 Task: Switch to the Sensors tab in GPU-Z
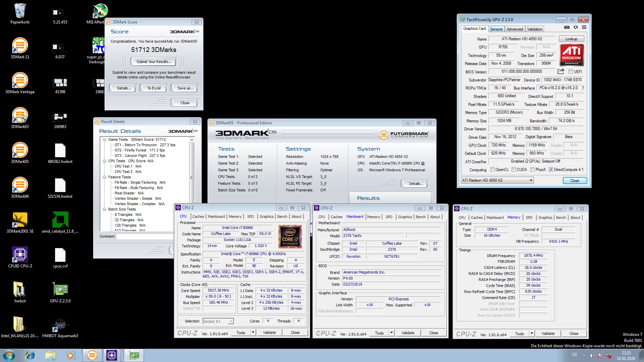496,29
